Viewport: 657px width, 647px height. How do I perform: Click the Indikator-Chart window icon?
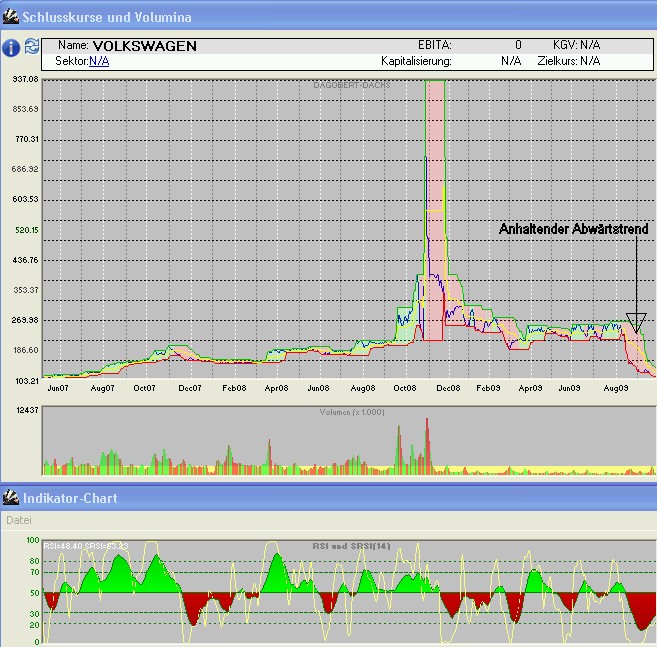(x=11, y=497)
